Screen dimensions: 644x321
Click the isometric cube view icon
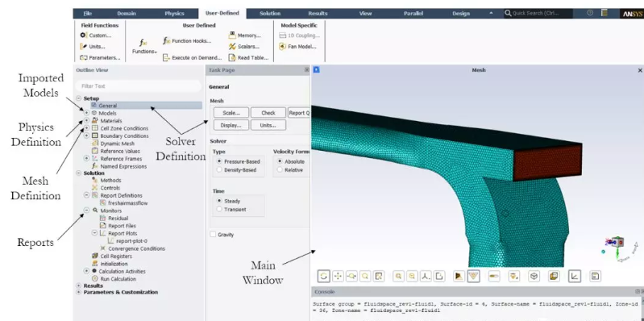[x=534, y=276]
